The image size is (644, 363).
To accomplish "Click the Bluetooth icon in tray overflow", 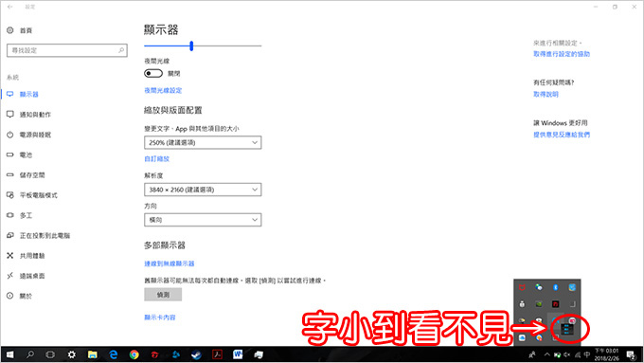I will point(555,287).
